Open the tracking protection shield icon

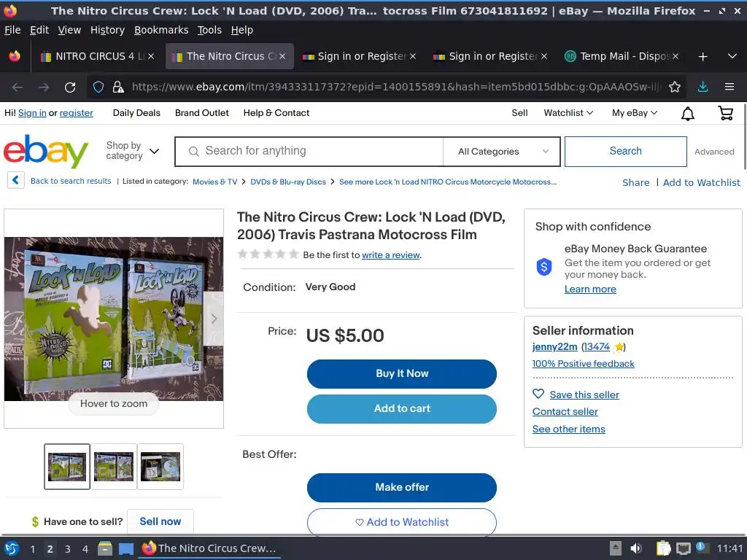pos(98,87)
